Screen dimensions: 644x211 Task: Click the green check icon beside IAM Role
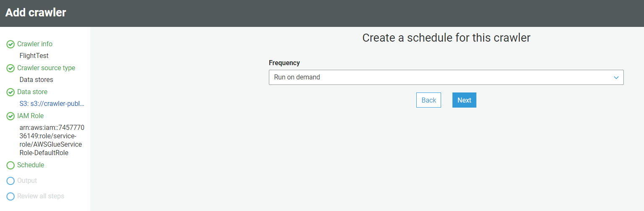tap(11, 116)
